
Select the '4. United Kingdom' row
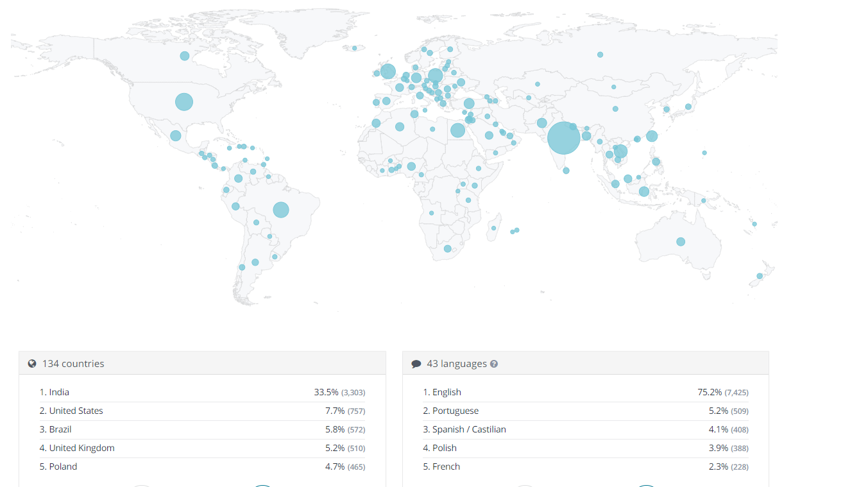coord(202,448)
